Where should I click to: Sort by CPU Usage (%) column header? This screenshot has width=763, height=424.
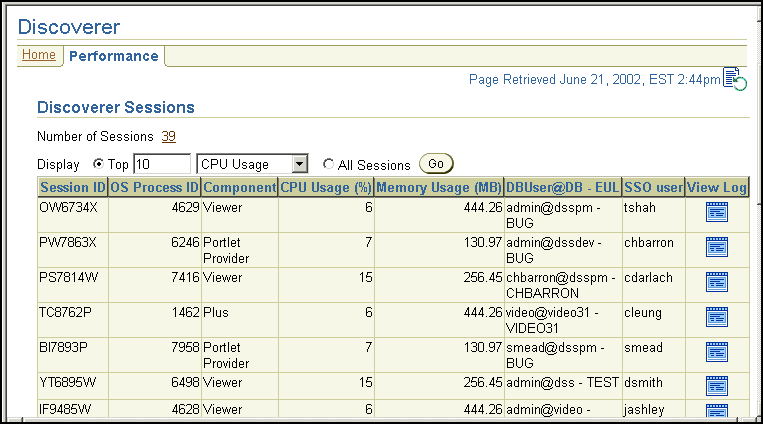click(x=326, y=187)
